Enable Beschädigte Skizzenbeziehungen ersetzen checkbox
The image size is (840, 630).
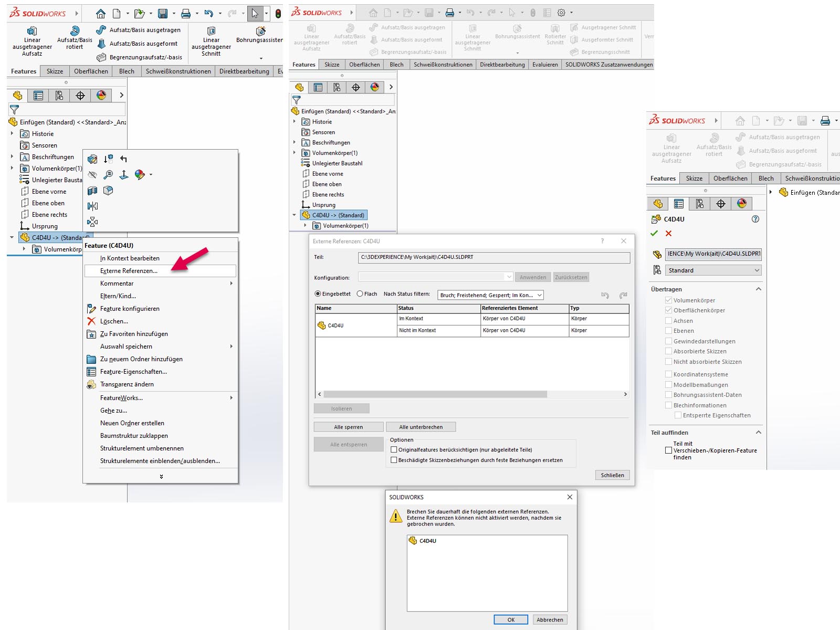coord(394,460)
